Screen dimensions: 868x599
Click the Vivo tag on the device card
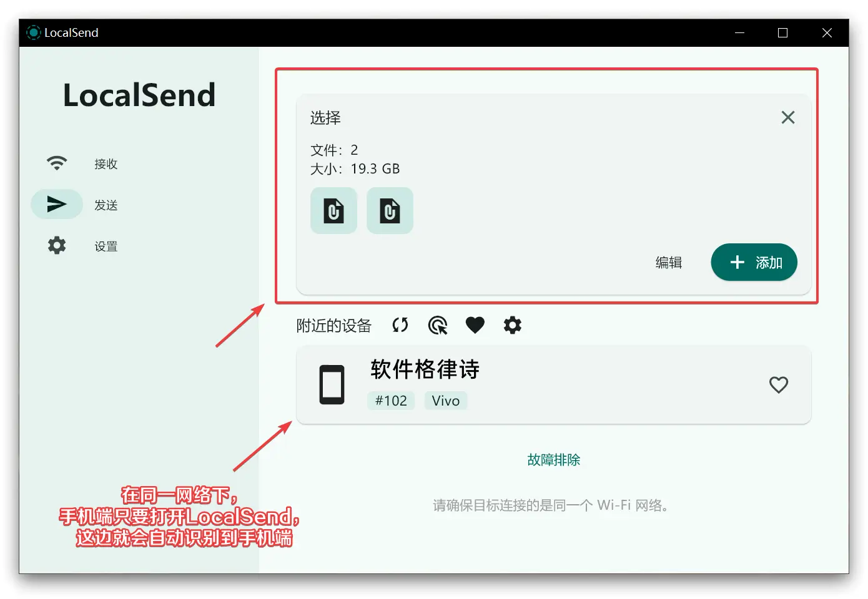click(446, 401)
